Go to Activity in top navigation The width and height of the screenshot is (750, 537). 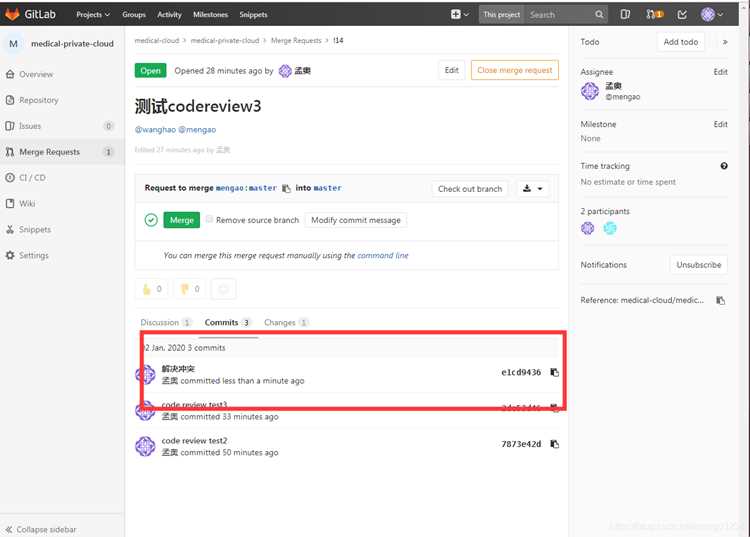(x=169, y=15)
